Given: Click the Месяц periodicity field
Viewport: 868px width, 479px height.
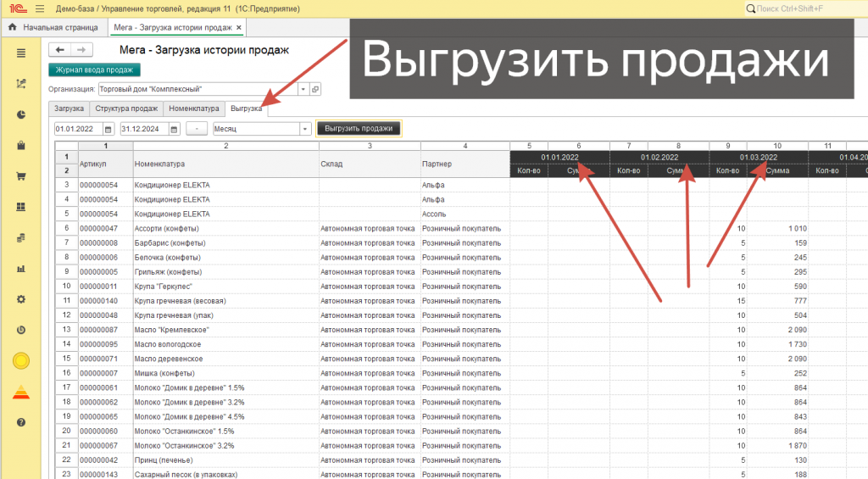Looking at the screenshot, I should (x=256, y=129).
